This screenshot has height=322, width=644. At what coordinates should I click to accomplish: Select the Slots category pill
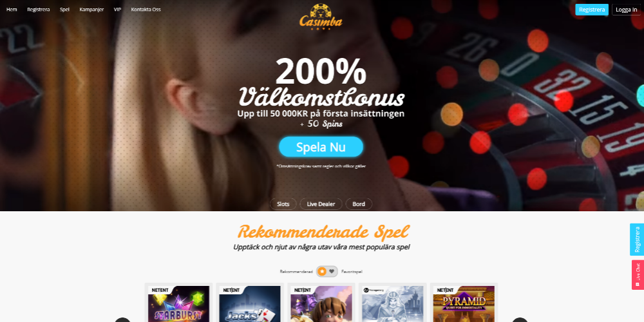click(283, 204)
